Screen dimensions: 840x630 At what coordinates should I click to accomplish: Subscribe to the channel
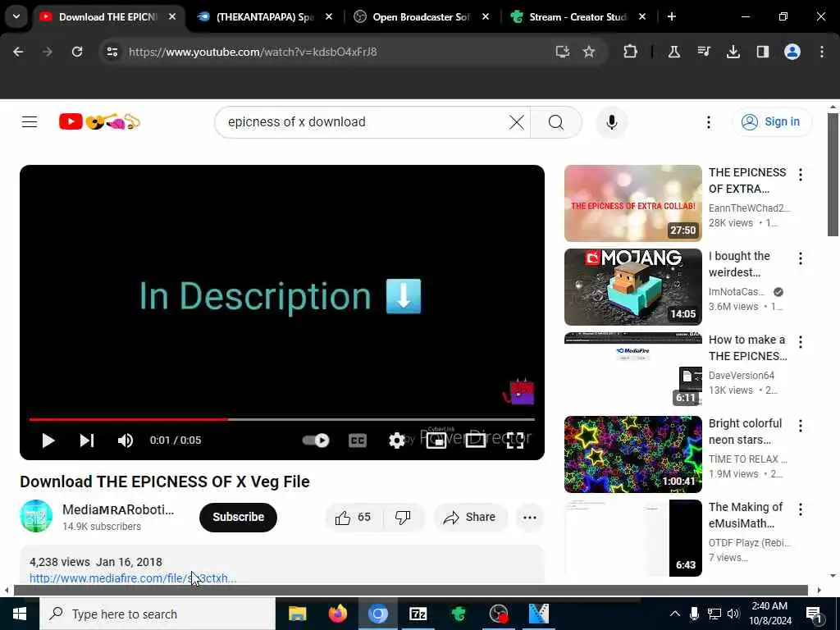tap(238, 517)
